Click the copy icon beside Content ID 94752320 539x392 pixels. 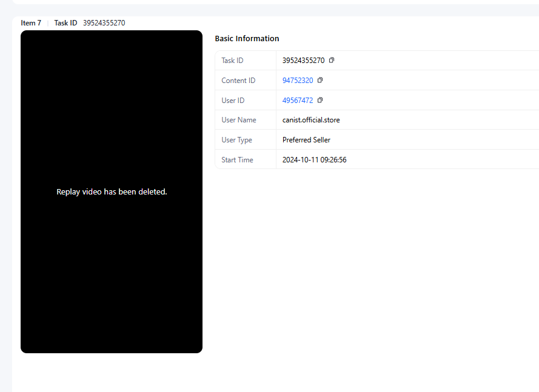click(320, 80)
